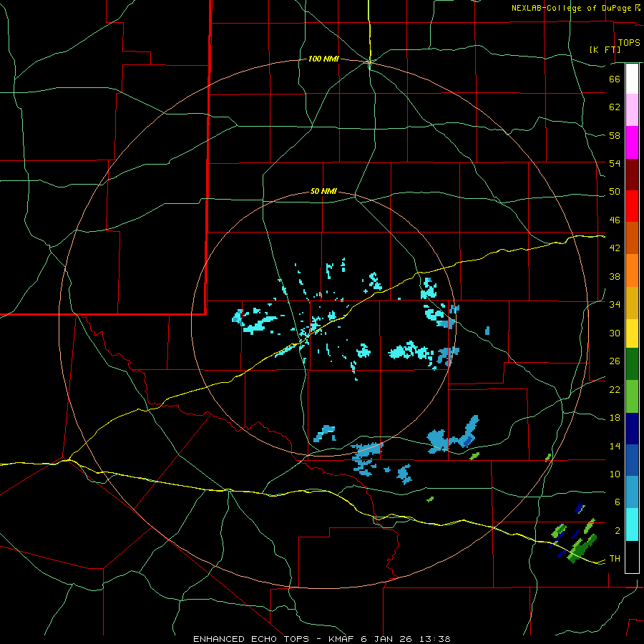Click the "NEXLAB-College of DuPage" text

572,8
